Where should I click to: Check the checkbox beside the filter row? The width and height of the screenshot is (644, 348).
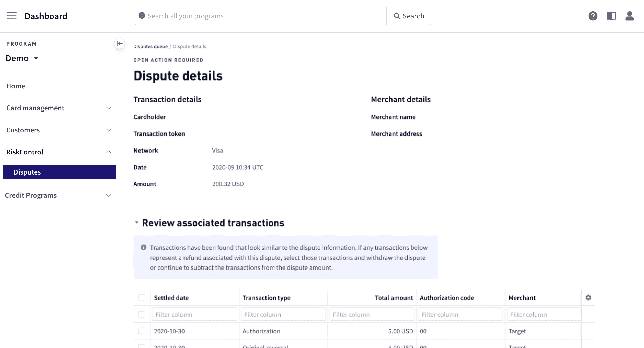click(142, 314)
